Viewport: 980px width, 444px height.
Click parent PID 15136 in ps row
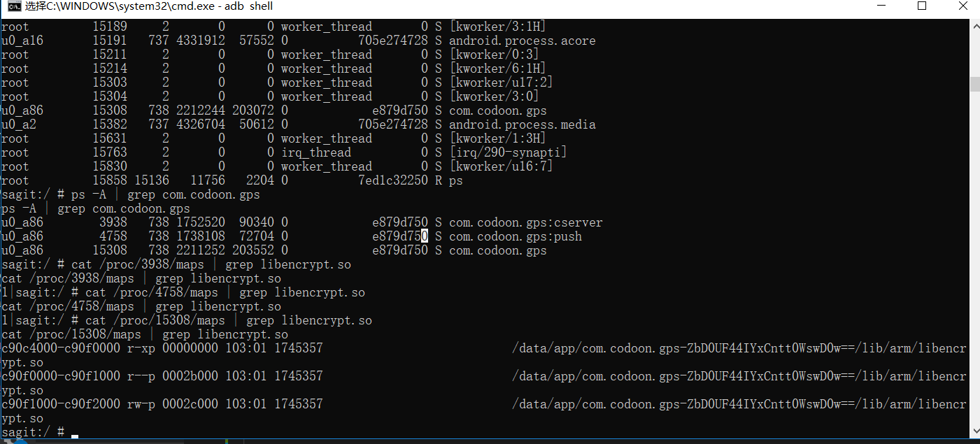152,180
